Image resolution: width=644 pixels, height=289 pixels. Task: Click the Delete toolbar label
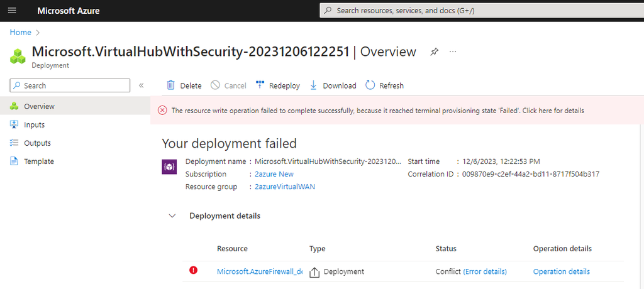click(x=191, y=86)
